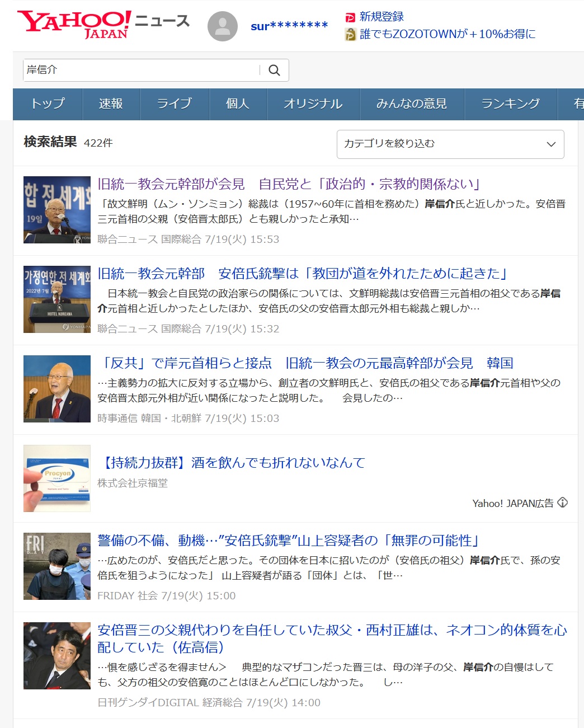
Task: Switch to the 速報 tab
Action: [x=111, y=104]
